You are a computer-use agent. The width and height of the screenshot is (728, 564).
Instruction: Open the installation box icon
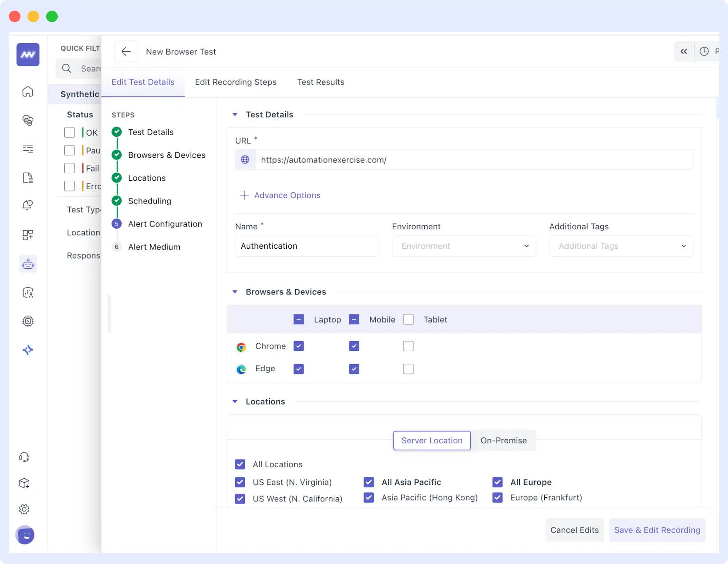(x=24, y=483)
